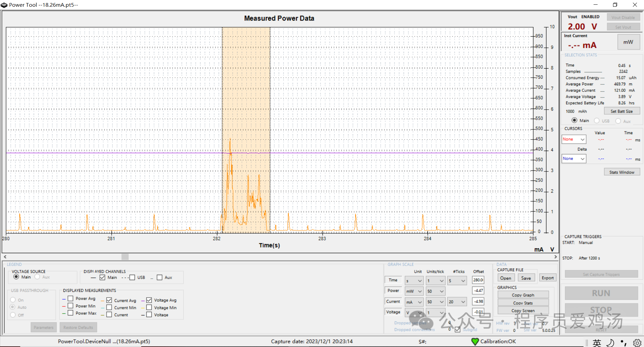Switch IME language using the 英 indicator
This screenshot has height=347, width=644.
tap(597, 343)
